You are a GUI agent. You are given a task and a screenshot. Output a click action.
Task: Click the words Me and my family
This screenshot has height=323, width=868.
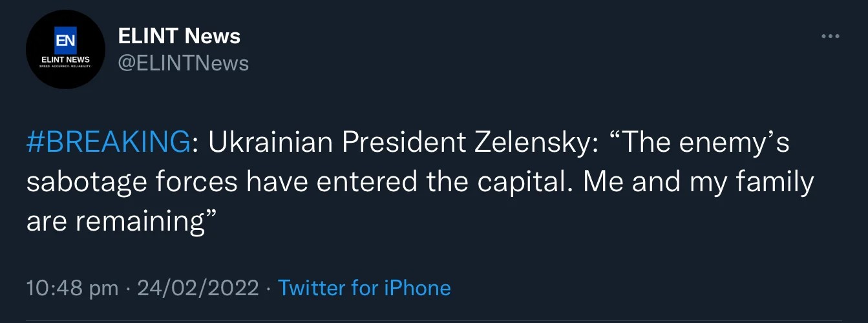698,183
